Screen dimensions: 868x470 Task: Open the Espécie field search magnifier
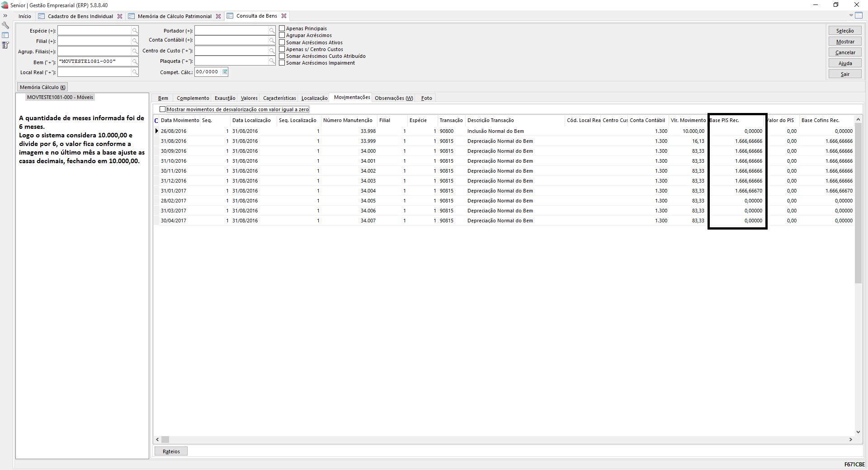click(135, 31)
